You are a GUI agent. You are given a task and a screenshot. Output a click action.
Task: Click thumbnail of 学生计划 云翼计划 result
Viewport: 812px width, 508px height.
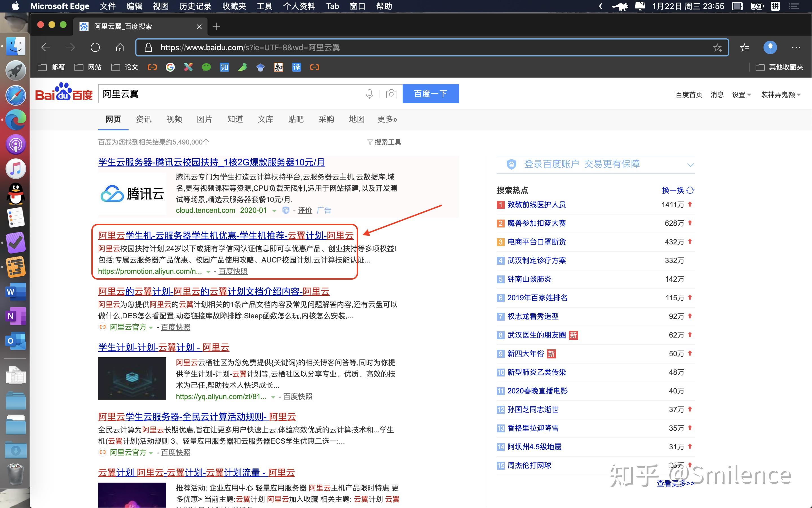coord(132,378)
